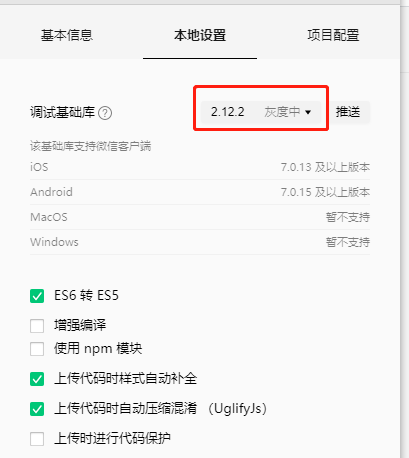Click the dropdown arrow next to 灰度中
The height and width of the screenshot is (458, 409).
(308, 112)
